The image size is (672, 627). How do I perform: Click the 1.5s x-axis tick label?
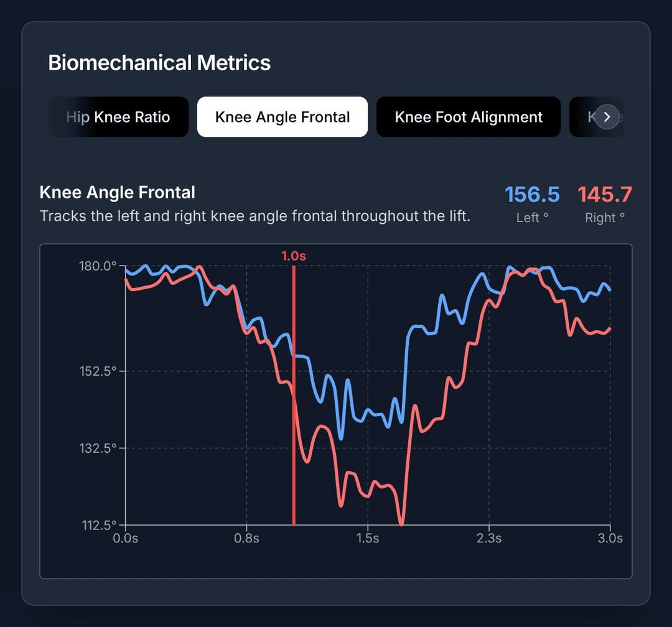(x=368, y=539)
